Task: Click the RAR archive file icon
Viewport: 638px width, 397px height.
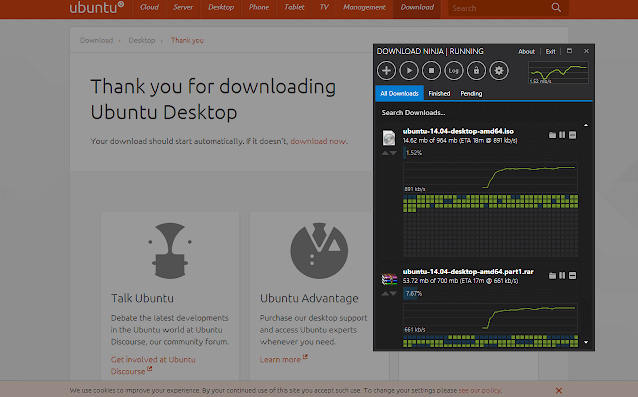Action: [x=389, y=279]
